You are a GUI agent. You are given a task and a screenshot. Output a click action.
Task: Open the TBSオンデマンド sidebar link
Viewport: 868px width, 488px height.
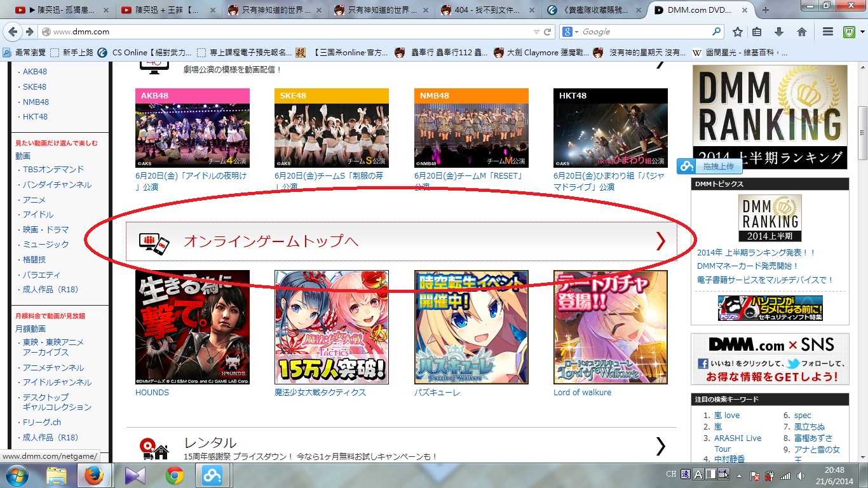coord(53,170)
